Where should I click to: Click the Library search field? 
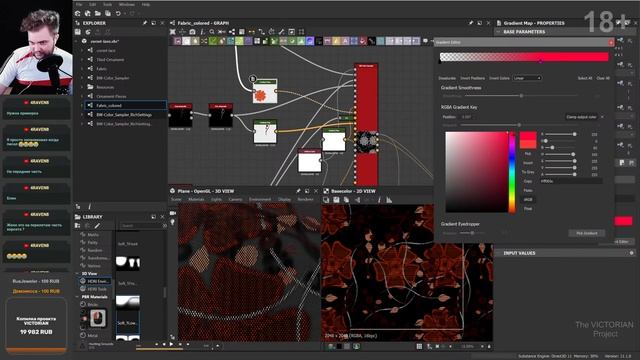click(141, 225)
